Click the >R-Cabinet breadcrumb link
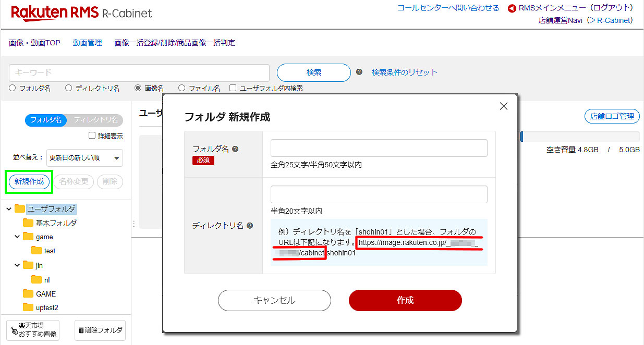 click(611, 20)
